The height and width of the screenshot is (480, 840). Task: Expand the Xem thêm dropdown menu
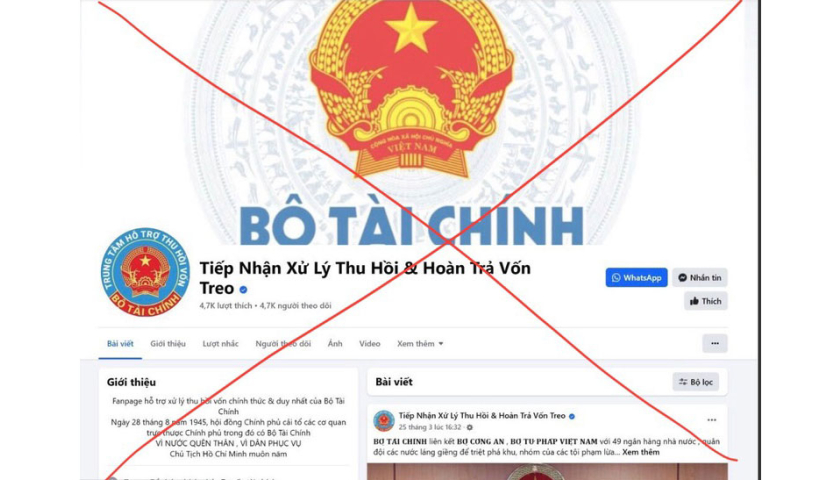click(x=420, y=343)
